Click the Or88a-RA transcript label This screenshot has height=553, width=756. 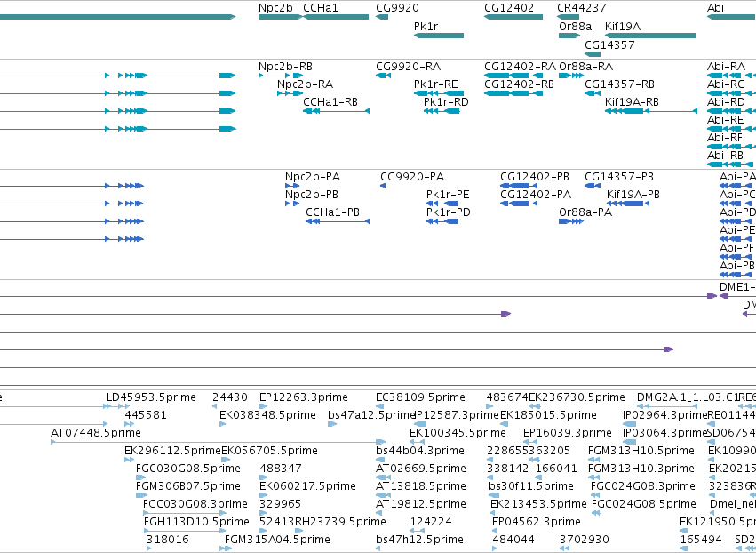[x=585, y=67]
